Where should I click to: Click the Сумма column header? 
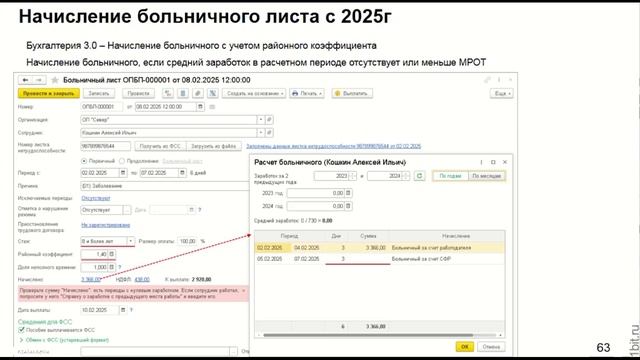pos(368,236)
